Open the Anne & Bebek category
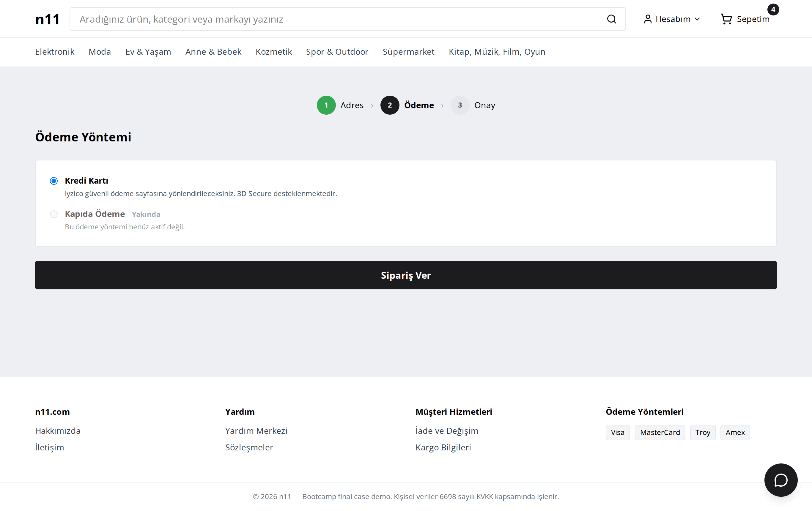 (x=213, y=52)
